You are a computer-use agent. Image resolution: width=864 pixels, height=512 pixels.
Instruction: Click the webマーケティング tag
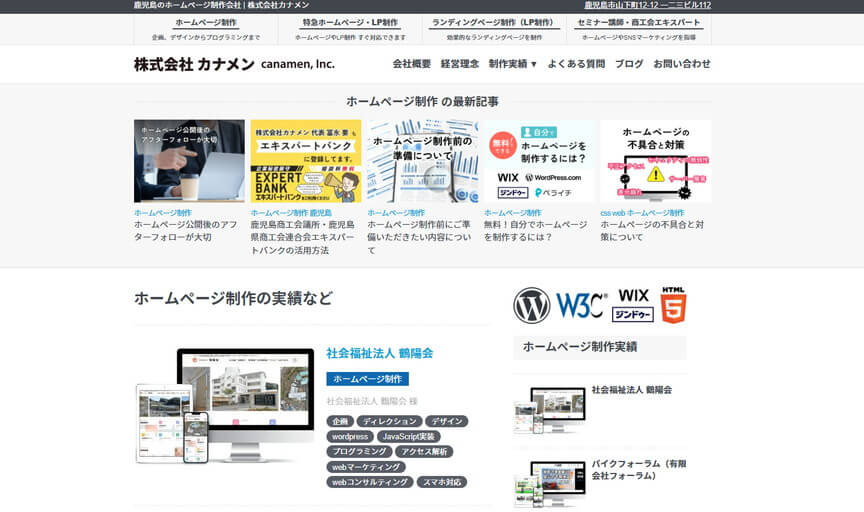click(366, 467)
